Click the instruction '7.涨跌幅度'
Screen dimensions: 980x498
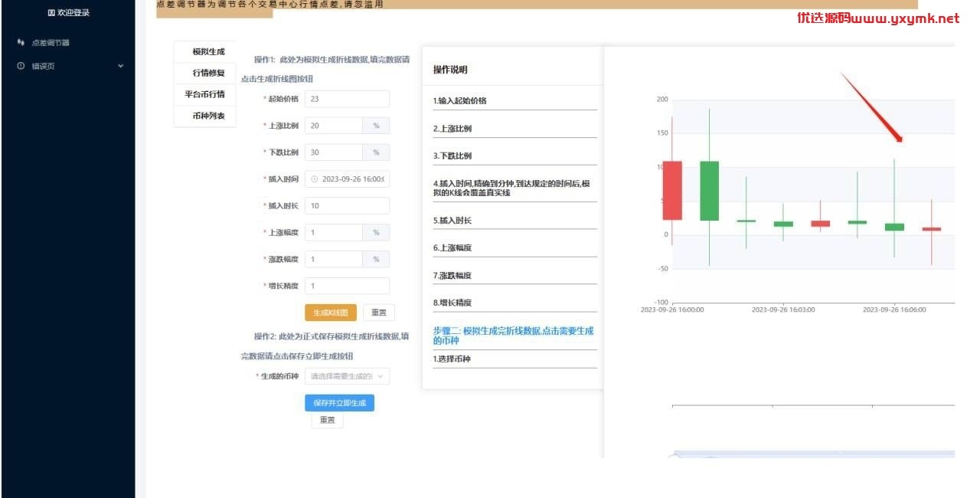coord(452,275)
